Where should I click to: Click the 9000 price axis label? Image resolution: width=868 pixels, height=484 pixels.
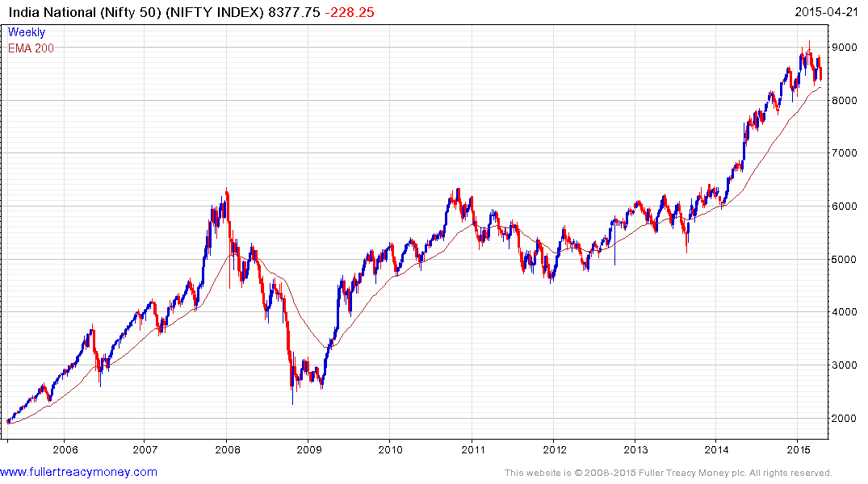click(845, 47)
